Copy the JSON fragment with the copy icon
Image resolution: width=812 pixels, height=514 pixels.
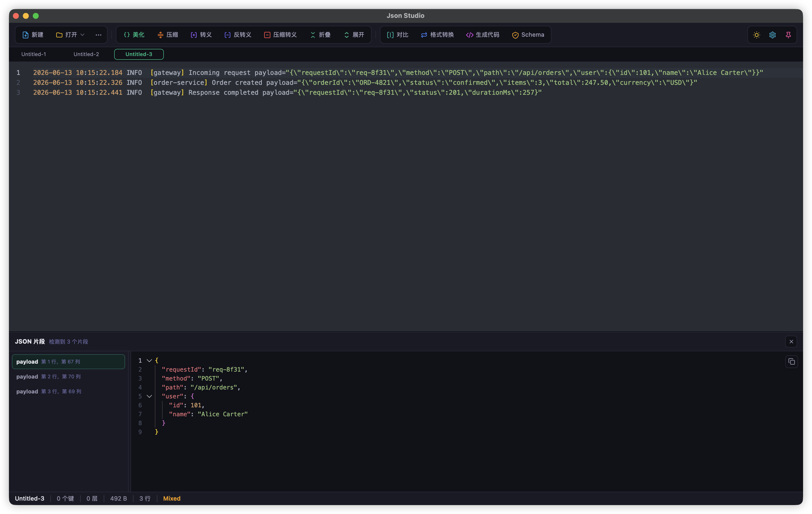coord(791,362)
